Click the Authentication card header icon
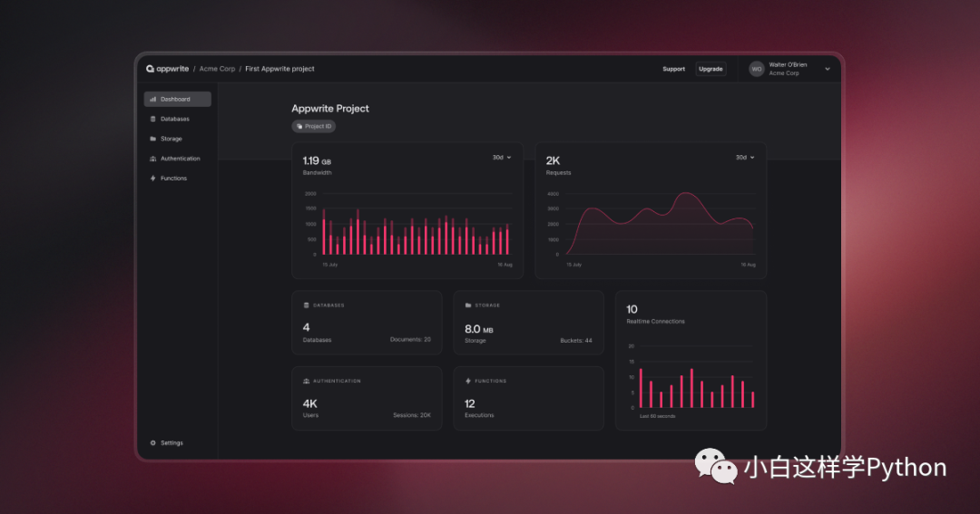This screenshot has height=514, width=980. click(x=307, y=381)
